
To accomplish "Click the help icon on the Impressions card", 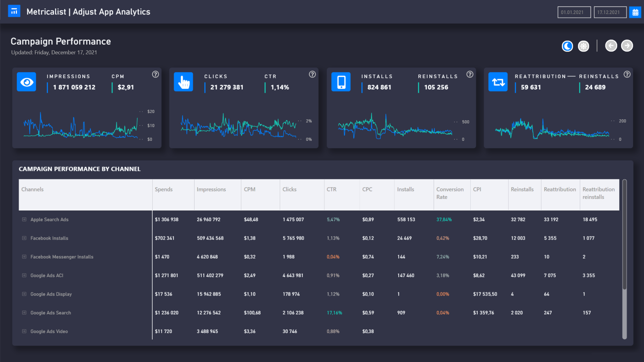I will (155, 74).
